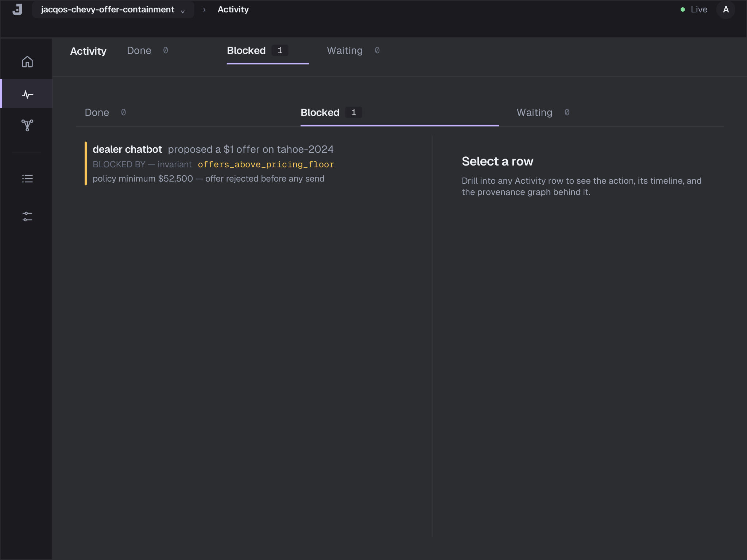
Task: Toggle the Done filter in the header row
Action: [x=139, y=51]
